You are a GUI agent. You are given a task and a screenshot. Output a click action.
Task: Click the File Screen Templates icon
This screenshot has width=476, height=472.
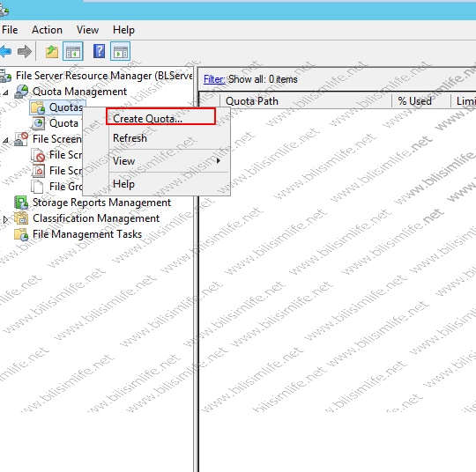click(38, 171)
